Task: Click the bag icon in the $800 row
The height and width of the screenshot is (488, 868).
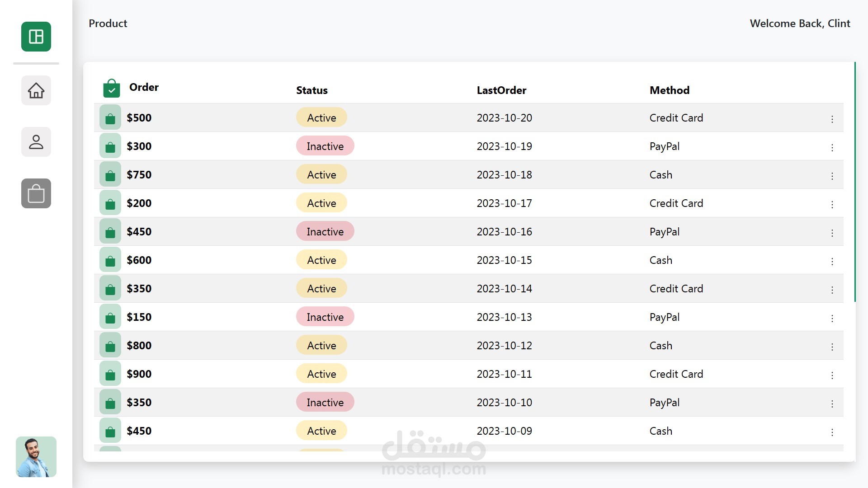Action: (110, 346)
